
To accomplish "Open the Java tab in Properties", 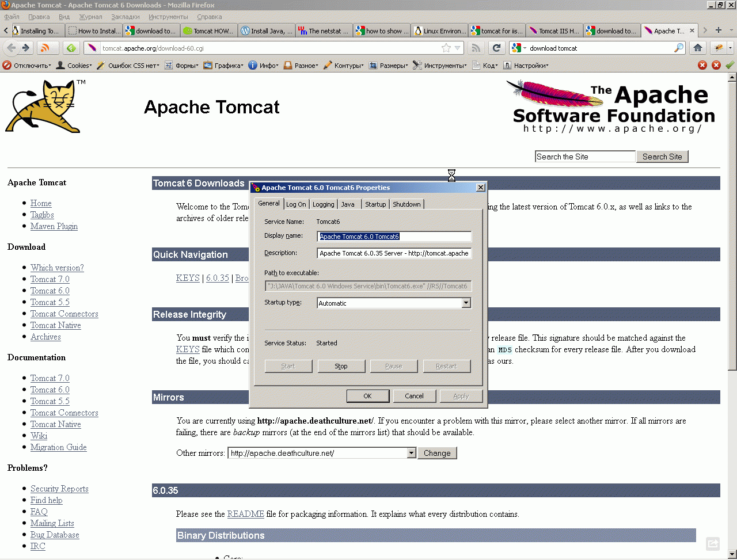I will click(x=348, y=204).
